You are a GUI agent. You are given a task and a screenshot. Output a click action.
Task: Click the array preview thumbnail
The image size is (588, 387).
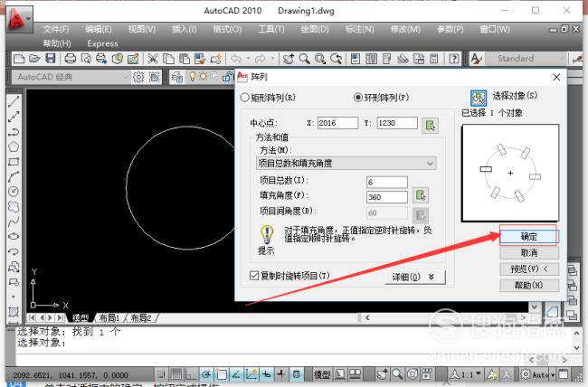click(510, 173)
